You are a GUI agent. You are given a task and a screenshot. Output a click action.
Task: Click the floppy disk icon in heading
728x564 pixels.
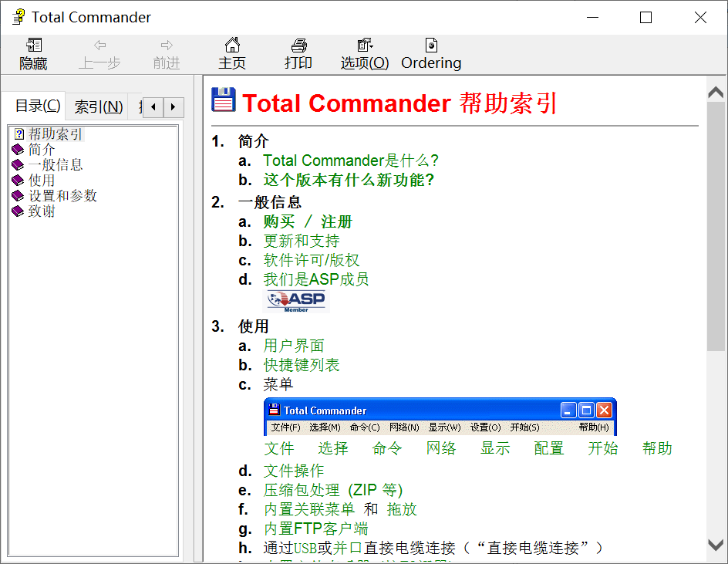(x=224, y=100)
